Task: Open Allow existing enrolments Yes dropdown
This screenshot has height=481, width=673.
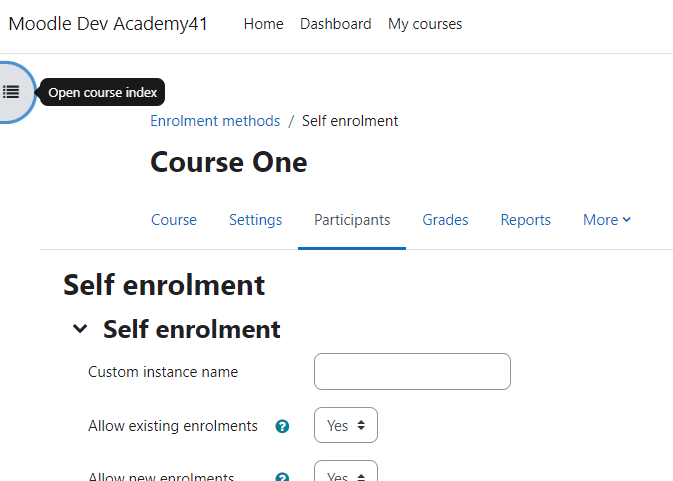Action: [x=346, y=425]
